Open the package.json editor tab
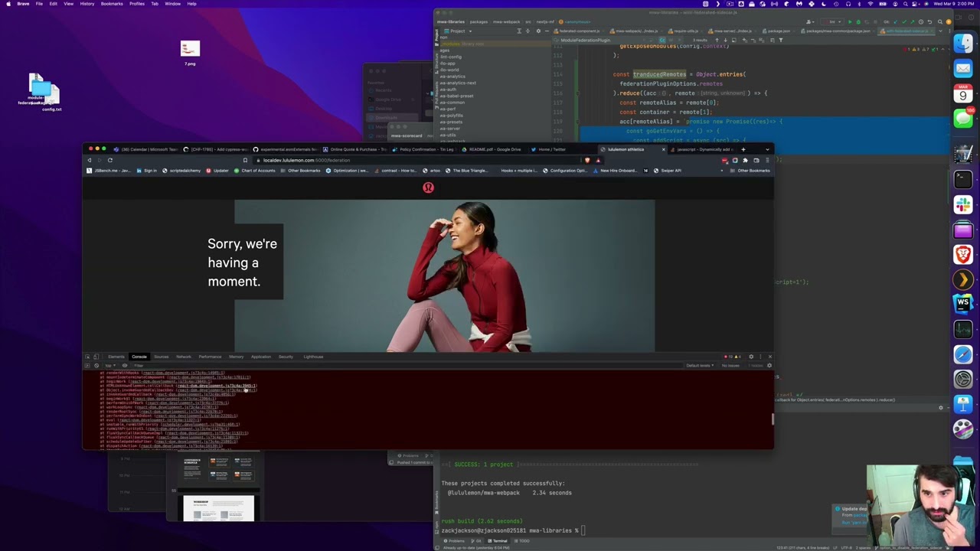Viewport: 980px width, 551px height. click(776, 31)
